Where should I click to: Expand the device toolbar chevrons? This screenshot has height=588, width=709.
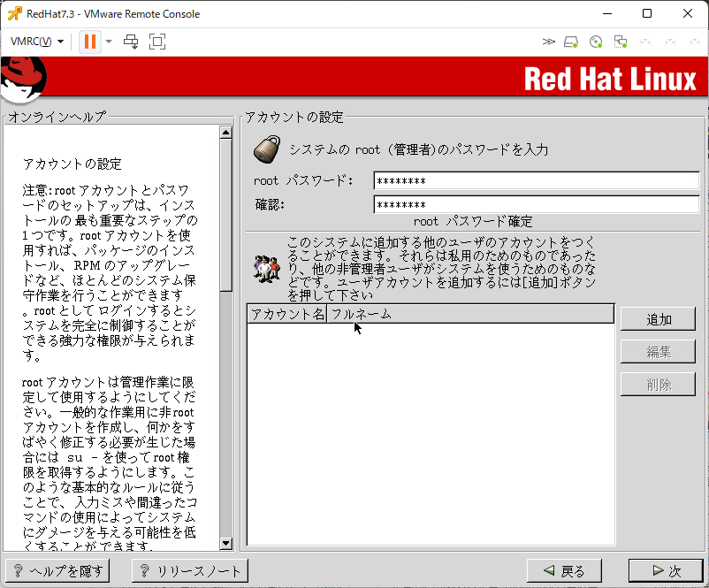548,42
